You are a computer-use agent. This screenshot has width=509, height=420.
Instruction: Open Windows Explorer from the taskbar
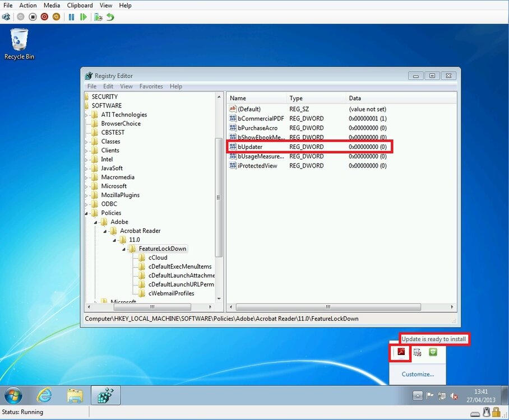tap(75, 395)
